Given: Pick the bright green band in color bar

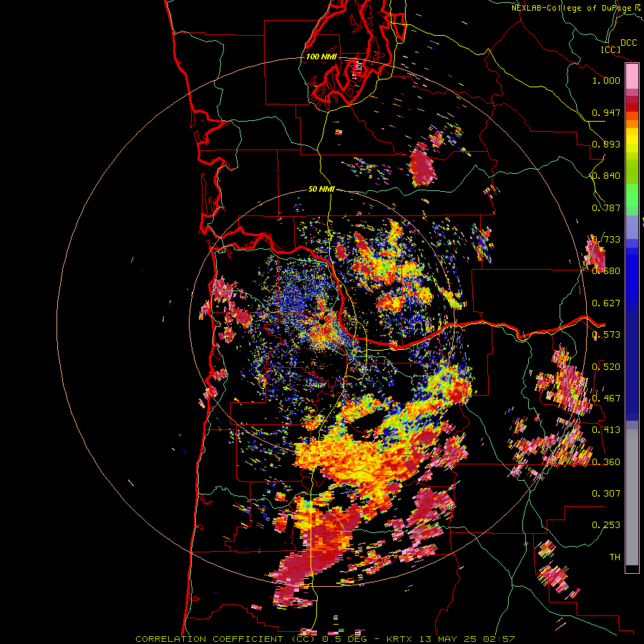Looking at the screenshot, I should pos(632,195).
